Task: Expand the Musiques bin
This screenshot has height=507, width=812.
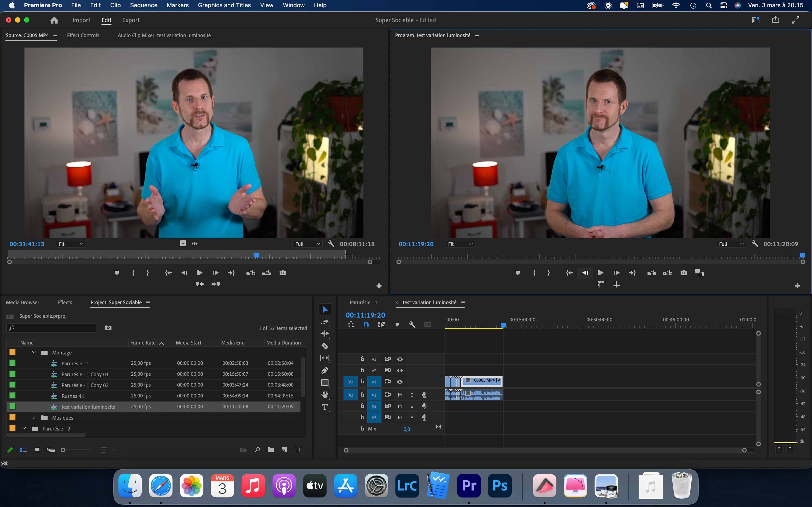Action: click(34, 417)
